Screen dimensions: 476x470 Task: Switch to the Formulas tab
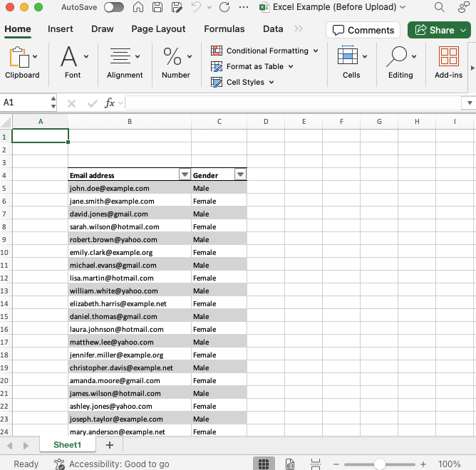click(x=224, y=29)
